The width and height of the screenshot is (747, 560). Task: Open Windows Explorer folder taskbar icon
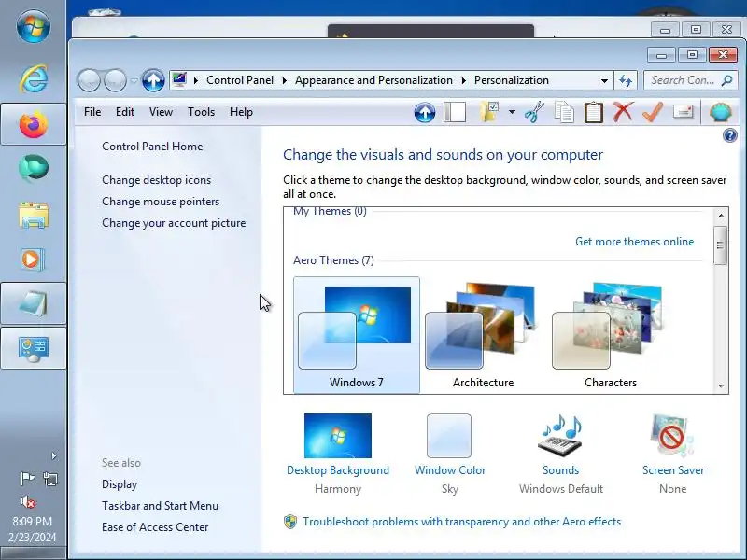(34, 216)
